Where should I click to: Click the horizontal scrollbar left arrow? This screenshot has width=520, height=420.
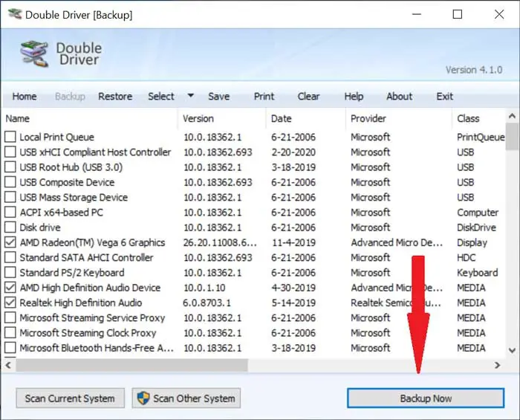coord(9,365)
